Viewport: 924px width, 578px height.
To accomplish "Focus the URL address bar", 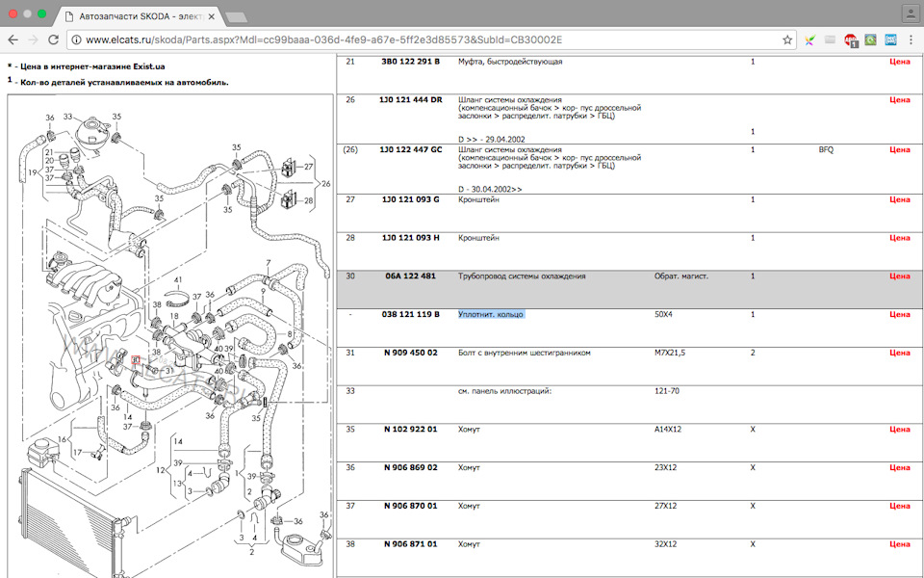I will (430, 39).
